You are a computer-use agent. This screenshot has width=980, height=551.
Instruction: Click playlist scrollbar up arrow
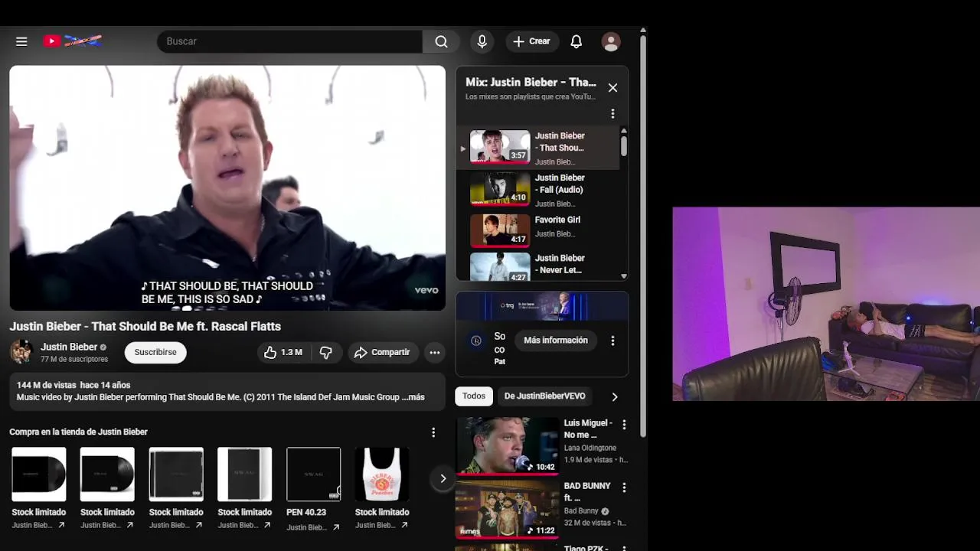(x=624, y=132)
